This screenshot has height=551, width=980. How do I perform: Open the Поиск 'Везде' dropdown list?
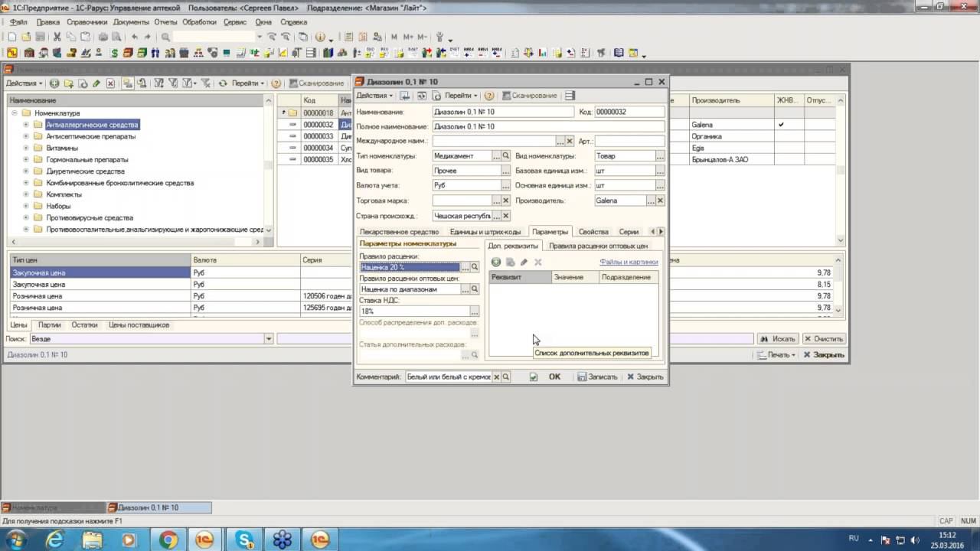(x=268, y=339)
